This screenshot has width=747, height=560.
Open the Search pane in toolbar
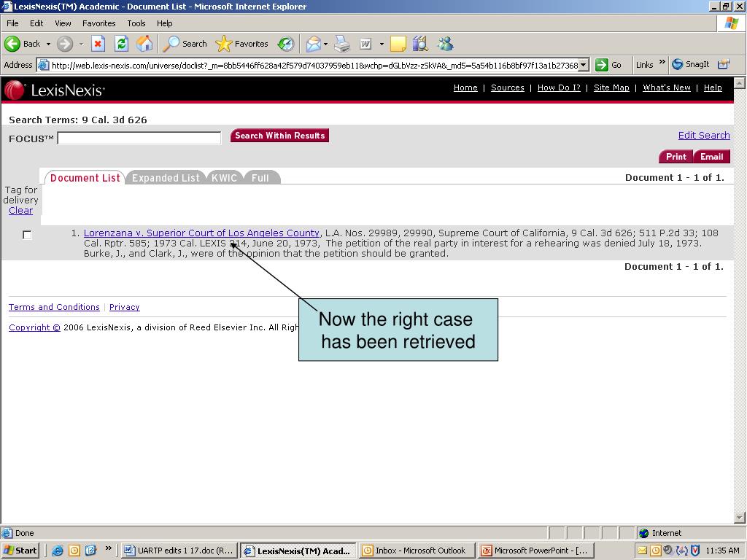click(185, 44)
